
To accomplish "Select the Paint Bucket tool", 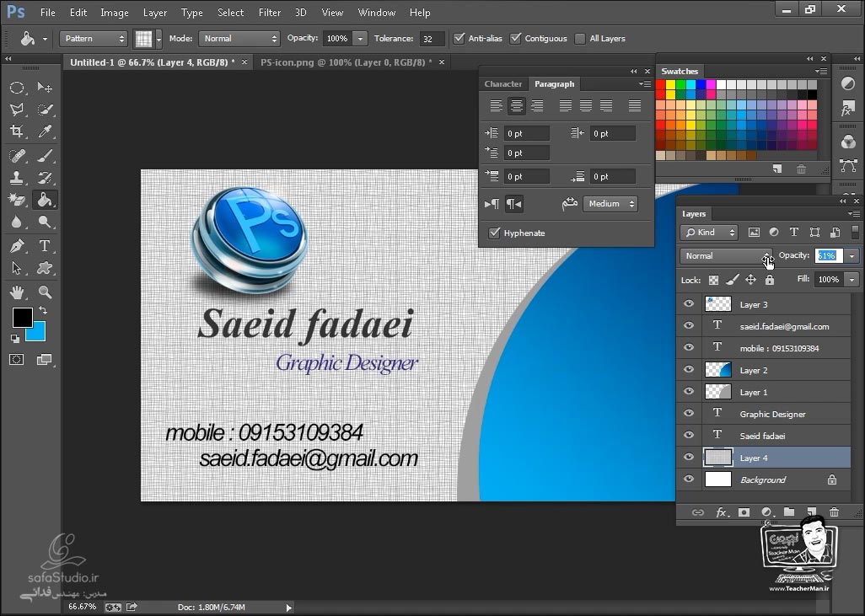I will 45,200.
